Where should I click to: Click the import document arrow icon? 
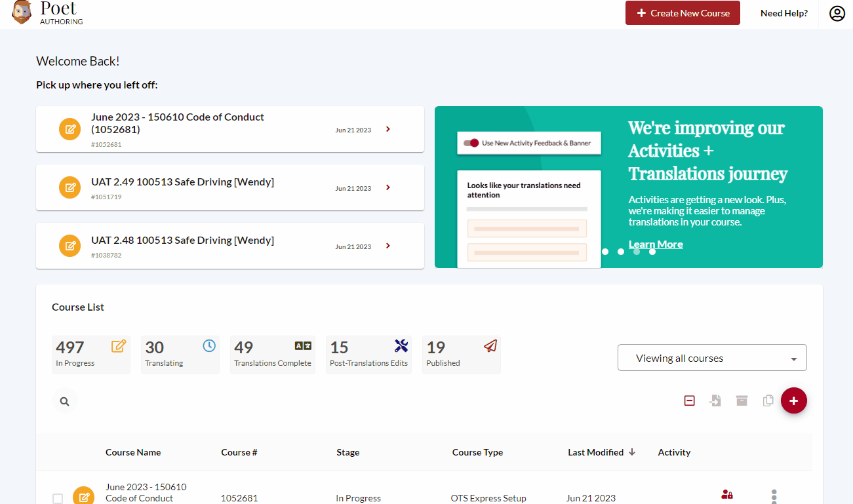715,400
